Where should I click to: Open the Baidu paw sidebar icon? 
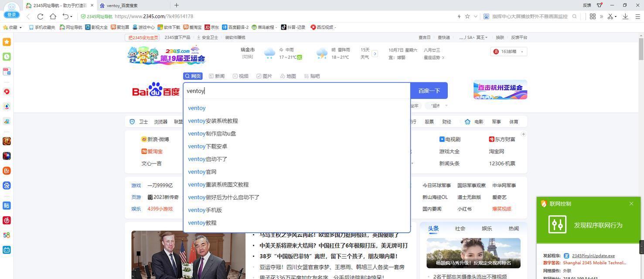click(7, 185)
